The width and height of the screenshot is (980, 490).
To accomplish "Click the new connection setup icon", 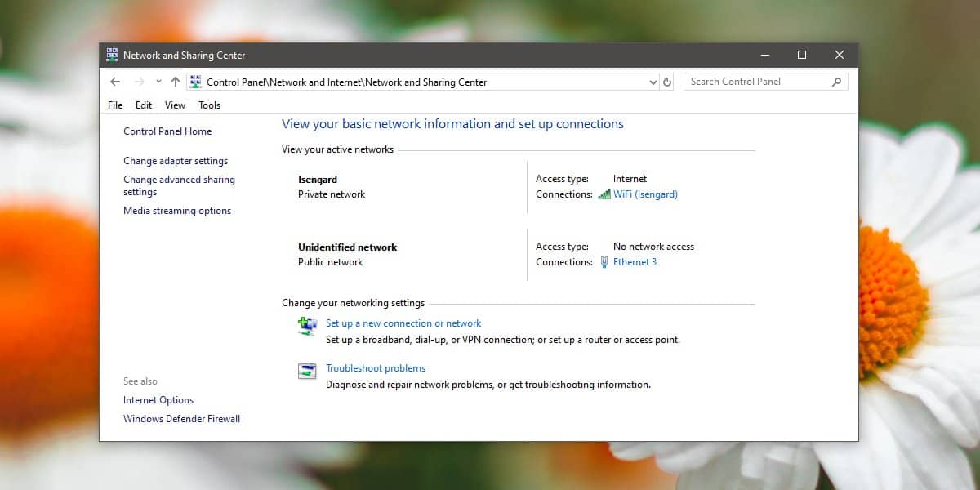I will pyautogui.click(x=307, y=326).
